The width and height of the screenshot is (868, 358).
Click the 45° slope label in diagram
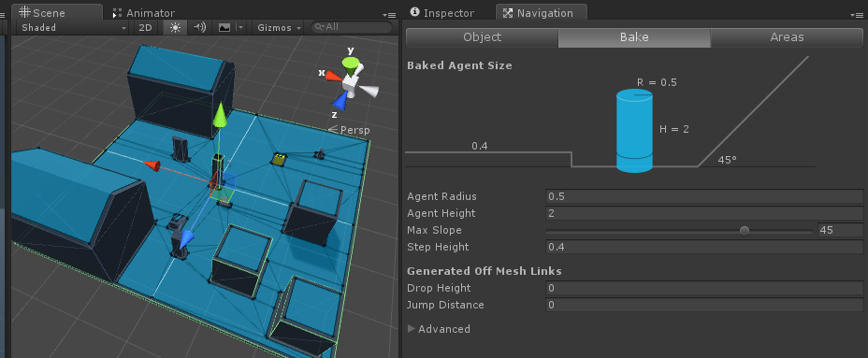click(x=728, y=160)
